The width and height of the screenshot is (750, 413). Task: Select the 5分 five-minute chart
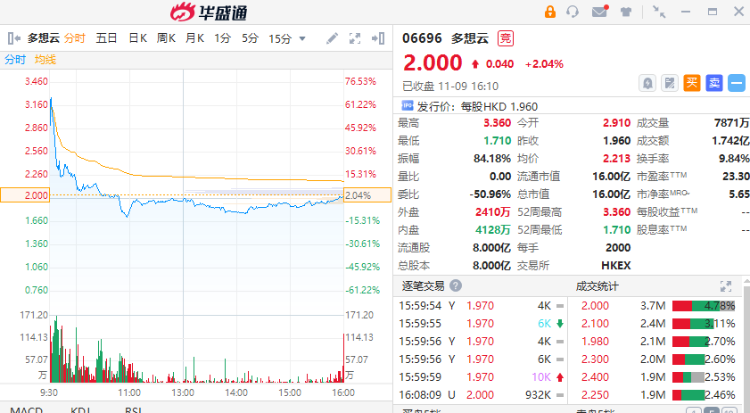pyautogui.click(x=250, y=38)
